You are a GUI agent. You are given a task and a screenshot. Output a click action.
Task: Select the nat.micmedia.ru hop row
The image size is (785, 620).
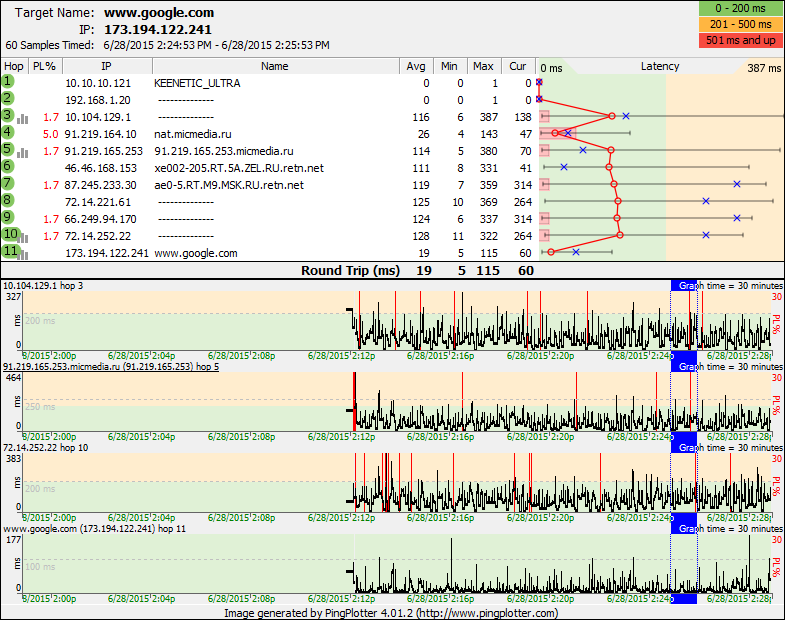[193, 134]
